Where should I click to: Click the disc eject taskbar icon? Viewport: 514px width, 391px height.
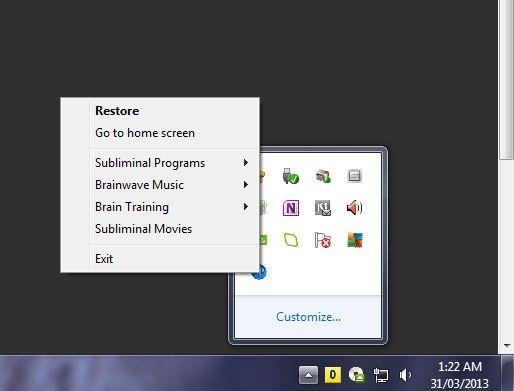click(357, 375)
